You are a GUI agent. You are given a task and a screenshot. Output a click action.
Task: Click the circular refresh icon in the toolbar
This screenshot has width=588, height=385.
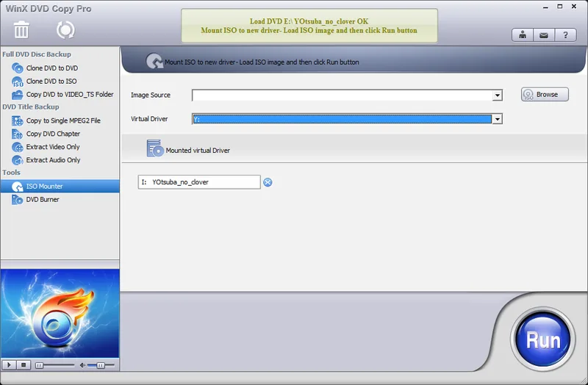[65, 29]
